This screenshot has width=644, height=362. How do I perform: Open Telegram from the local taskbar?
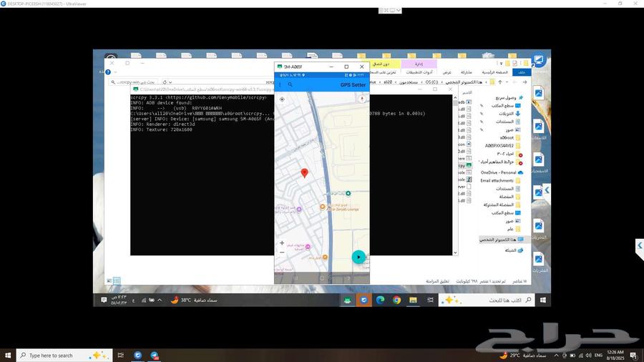pyautogui.click(x=154, y=355)
